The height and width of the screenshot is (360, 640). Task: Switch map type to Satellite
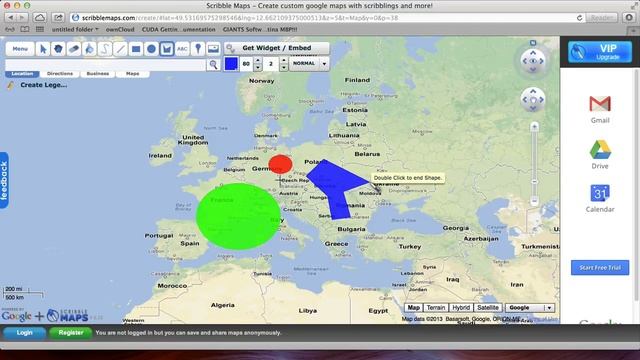click(488, 308)
